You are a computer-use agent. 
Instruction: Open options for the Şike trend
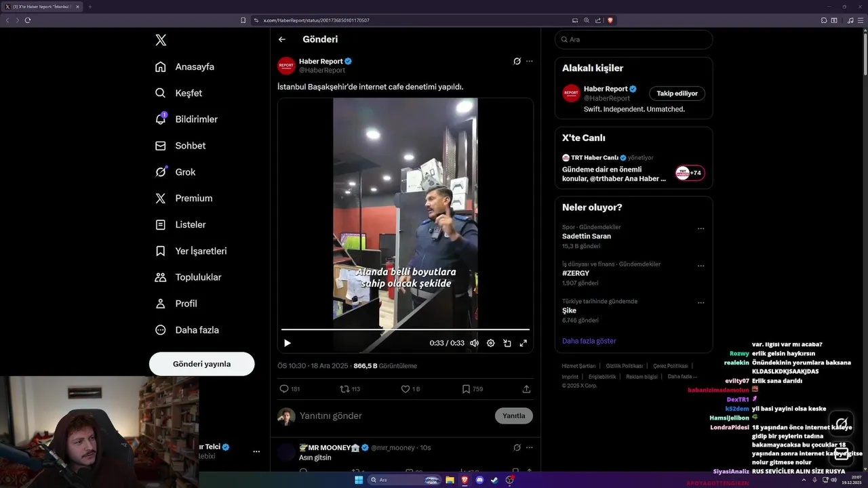tap(701, 303)
